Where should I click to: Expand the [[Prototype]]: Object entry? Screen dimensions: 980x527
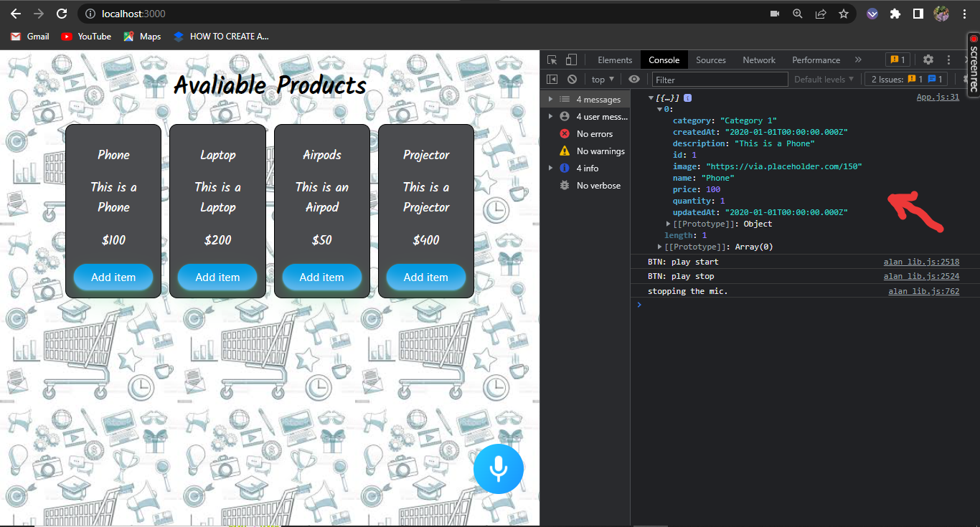[669, 224]
